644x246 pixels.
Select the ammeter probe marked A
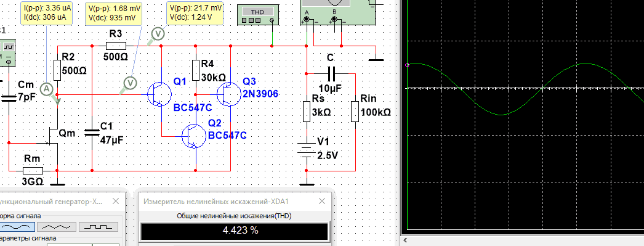tap(47, 88)
